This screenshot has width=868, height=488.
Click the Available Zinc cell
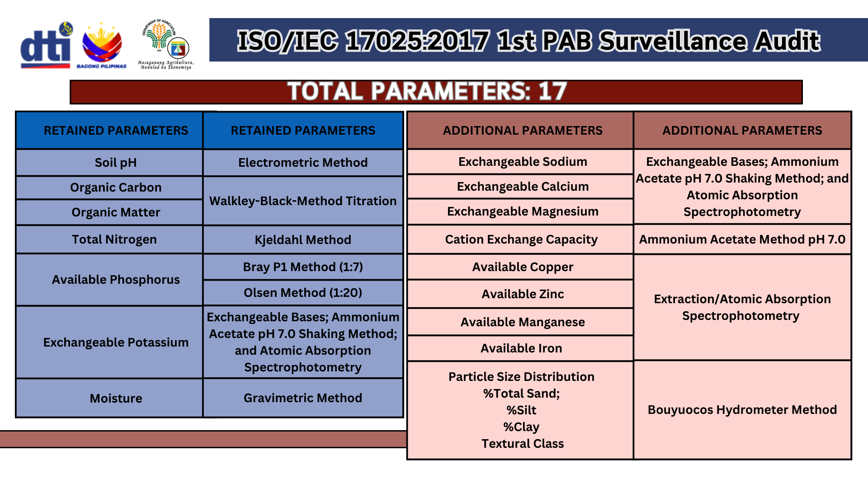point(520,294)
